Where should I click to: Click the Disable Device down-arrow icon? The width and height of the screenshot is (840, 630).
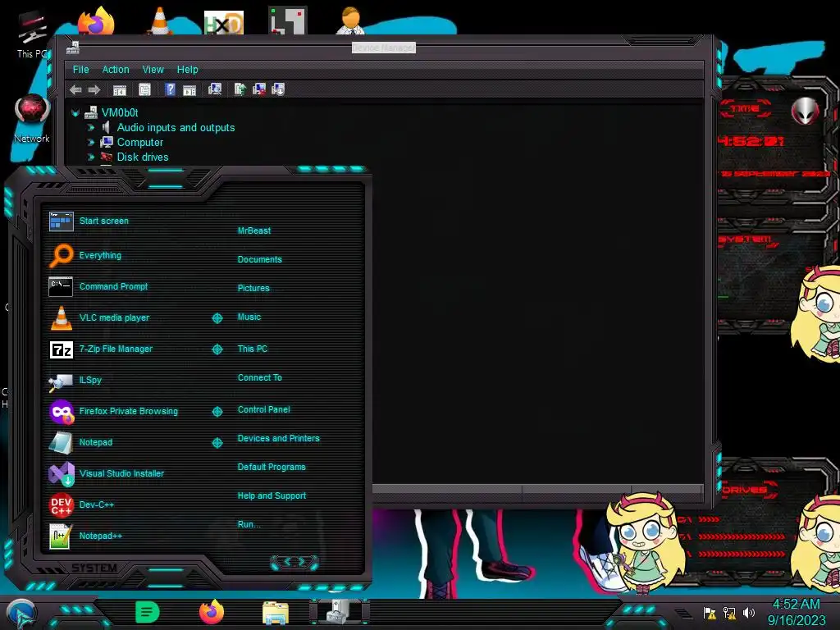(x=278, y=89)
